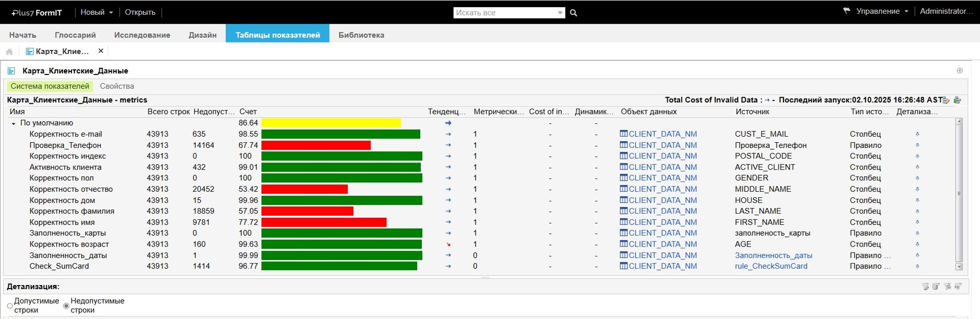
Task: Switch to the Библиотека tab
Action: [361, 35]
